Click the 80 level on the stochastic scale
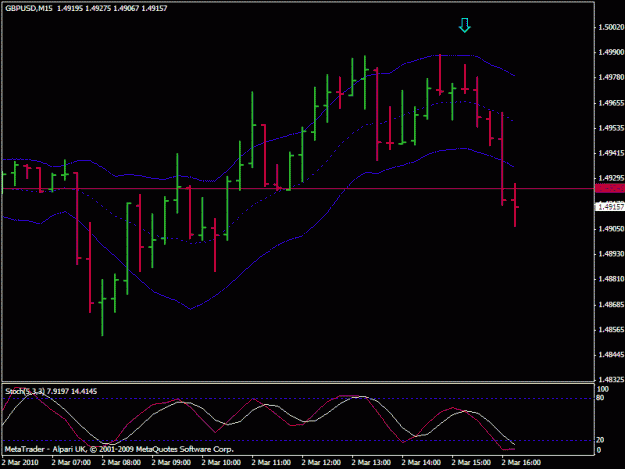Viewport: 625px width, 469px height. [600, 398]
